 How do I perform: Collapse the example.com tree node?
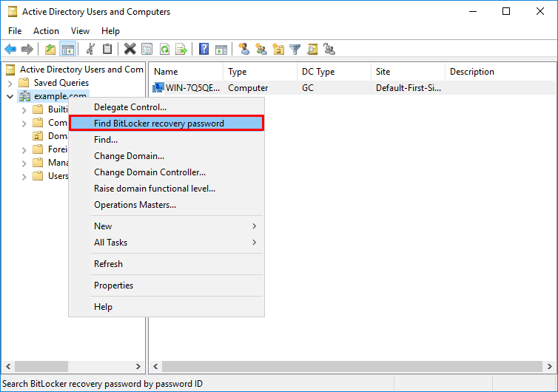(10, 96)
